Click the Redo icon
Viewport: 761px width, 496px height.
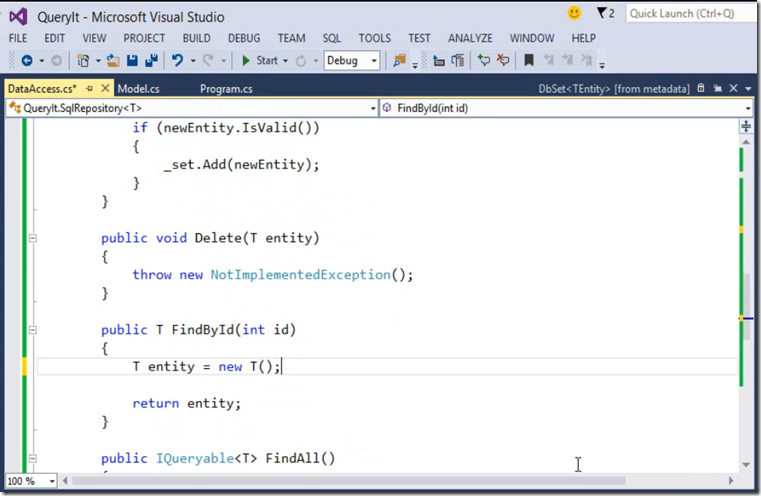tap(208, 61)
